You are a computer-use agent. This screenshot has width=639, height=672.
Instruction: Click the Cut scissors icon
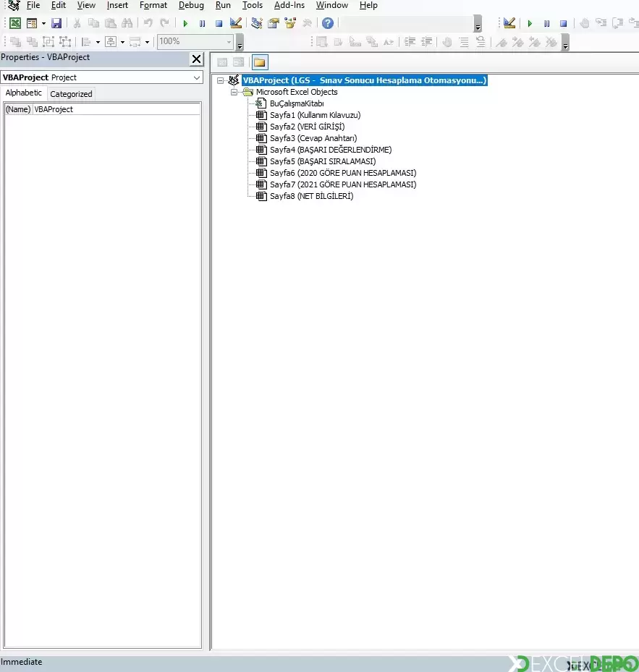click(x=77, y=23)
